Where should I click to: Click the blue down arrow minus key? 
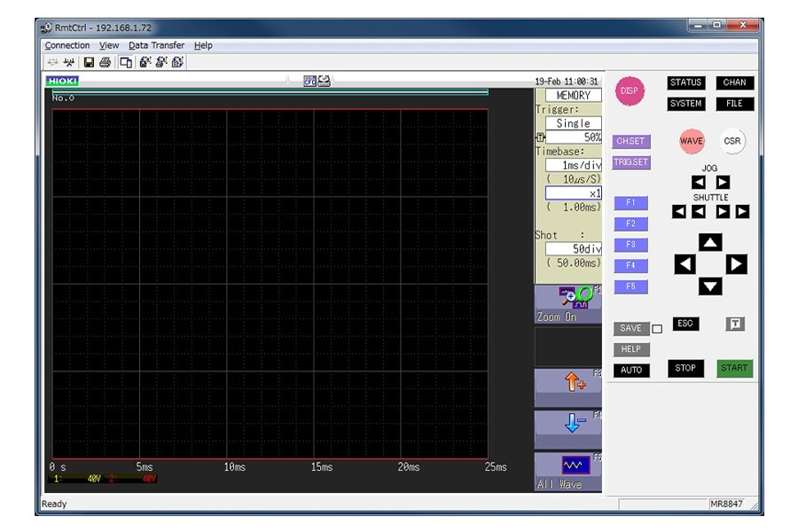(568, 429)
